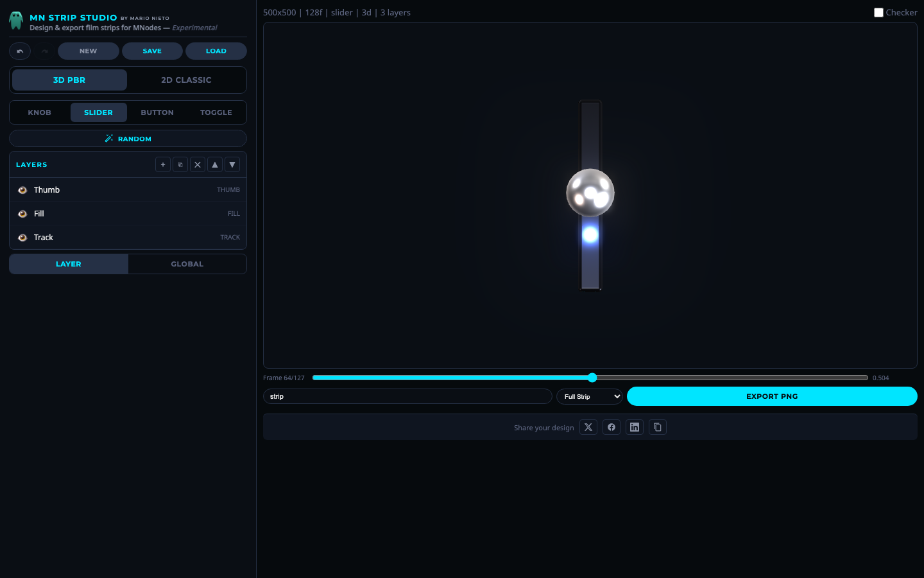924x578 pixels.
Task: Open the Full Strip export dropdown
Action: (589, 396)
